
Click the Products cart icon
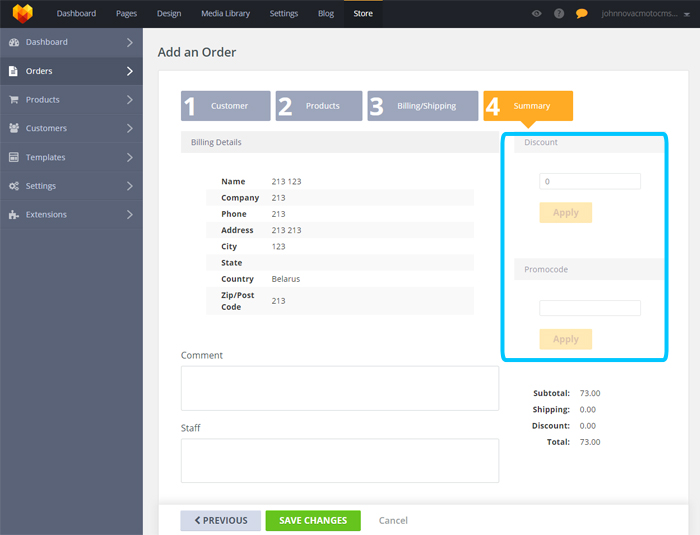(x=14, y=100)
